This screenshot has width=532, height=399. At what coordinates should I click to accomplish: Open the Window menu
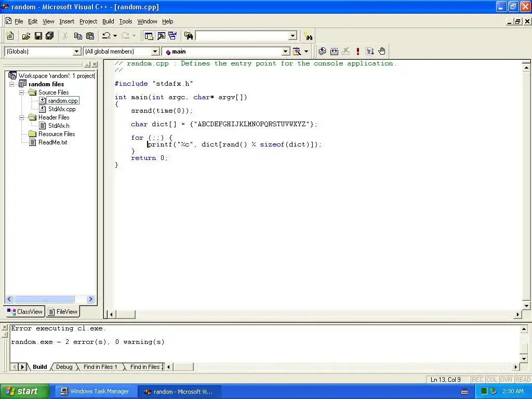(147, 21)
